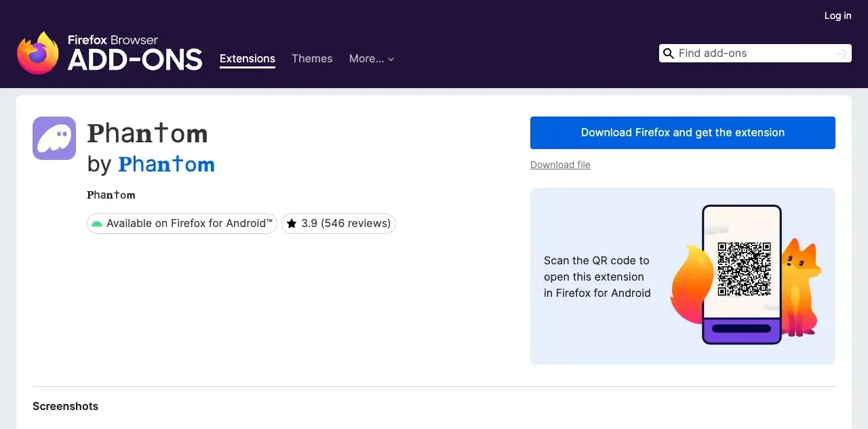Viewport: 868px width, 429px height.
Task: Click the Android robot icon in badge
Action: pyautogui.click(x=97, y=224)
